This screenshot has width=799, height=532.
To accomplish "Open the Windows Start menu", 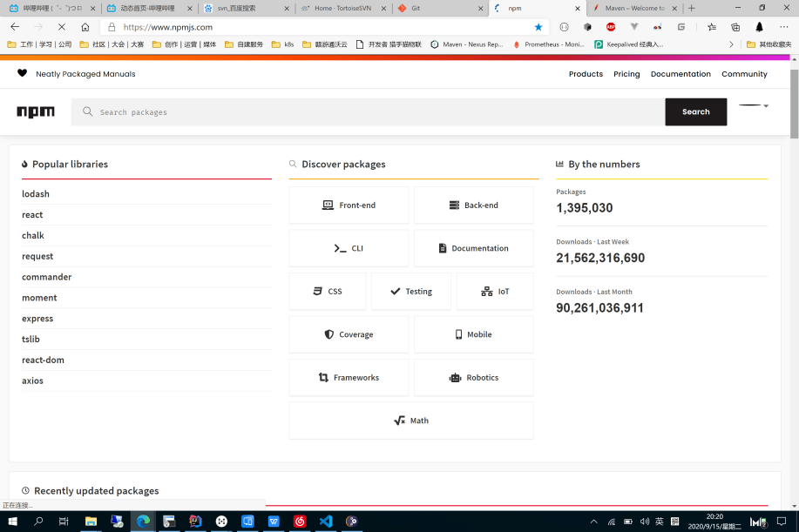I will coord(12,522).
